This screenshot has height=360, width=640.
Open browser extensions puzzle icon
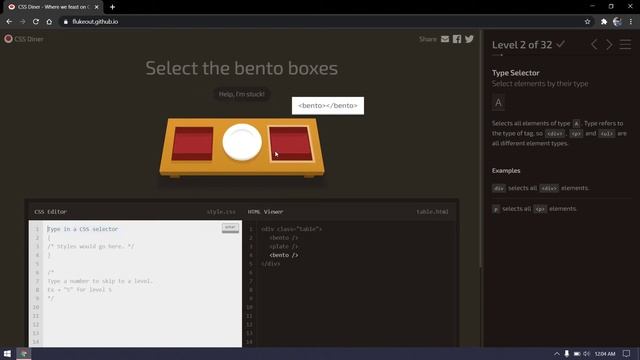pyautogui.click(x=604, y=22)
